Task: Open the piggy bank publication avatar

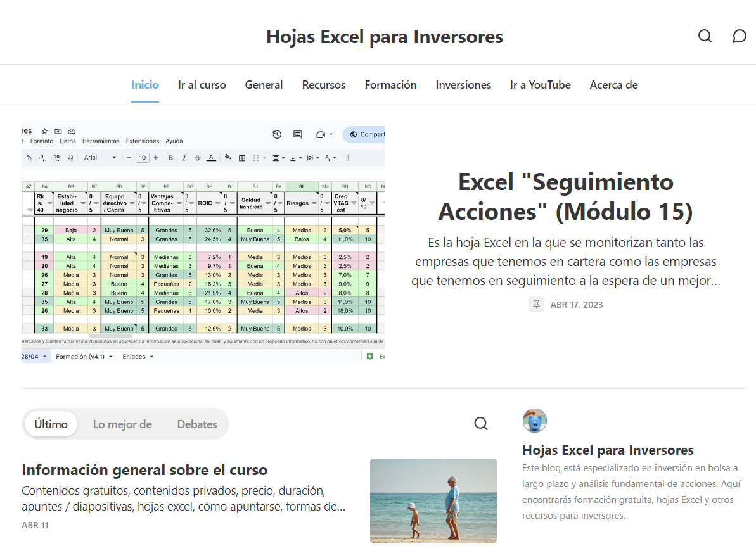Action: pos(535,421)
